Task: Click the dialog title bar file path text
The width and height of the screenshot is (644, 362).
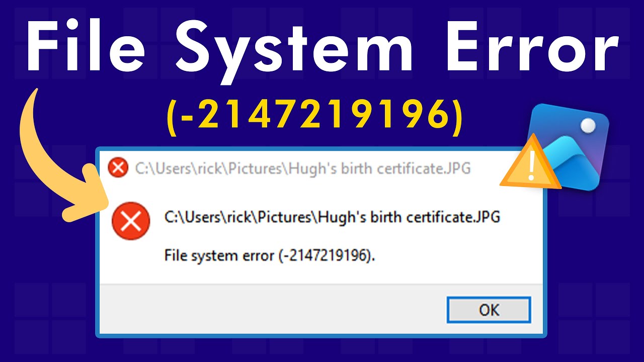Action: click(x=303, y=168)
